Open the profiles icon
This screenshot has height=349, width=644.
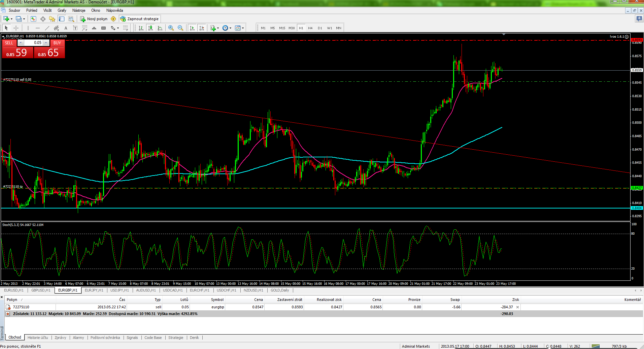point(19,19)
